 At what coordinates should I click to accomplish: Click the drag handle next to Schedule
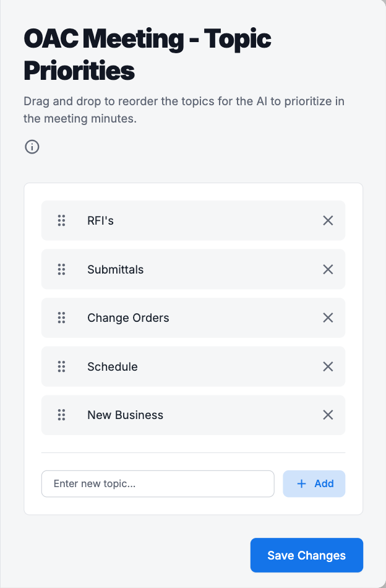click(x=61, y=366)
